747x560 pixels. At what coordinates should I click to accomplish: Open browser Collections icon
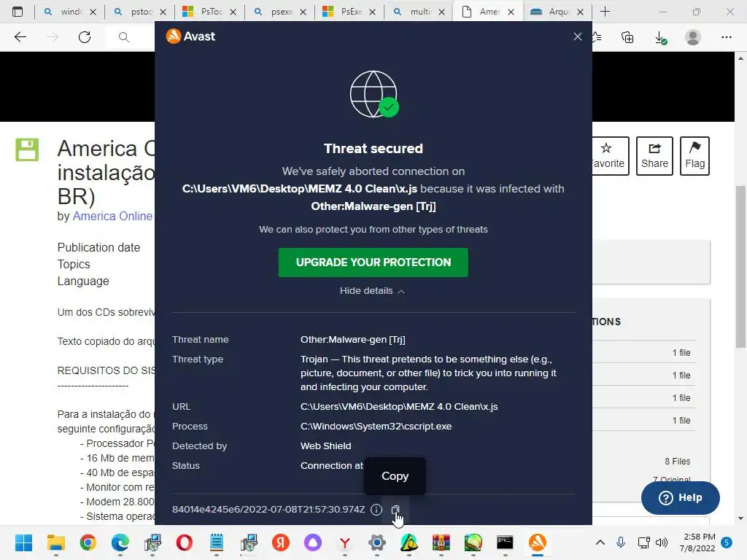(627, 37)
